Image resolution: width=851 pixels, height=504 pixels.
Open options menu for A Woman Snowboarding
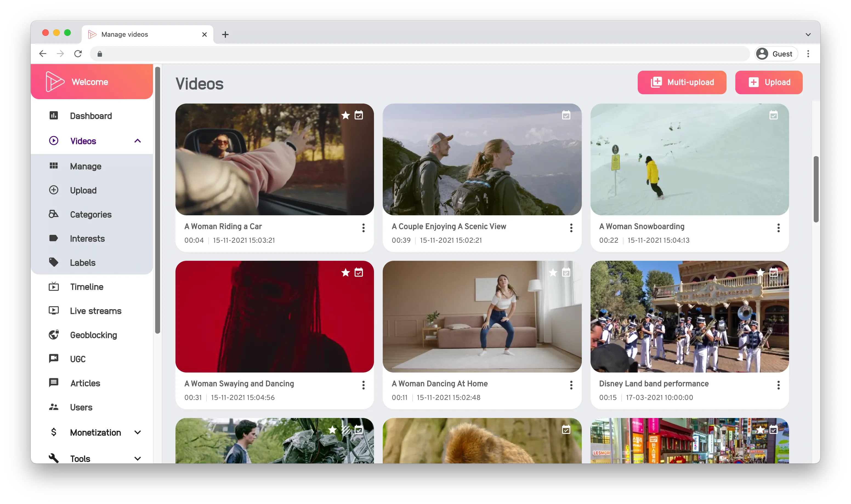point(779,228)
